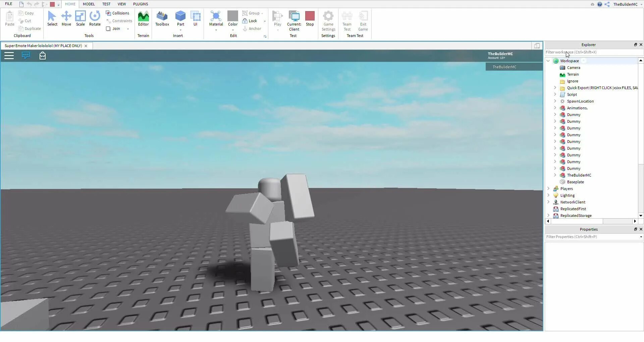This screenshot has height=342, width=644.
Task: Click the quick-access red stop icon
Action: coord(52,4)
